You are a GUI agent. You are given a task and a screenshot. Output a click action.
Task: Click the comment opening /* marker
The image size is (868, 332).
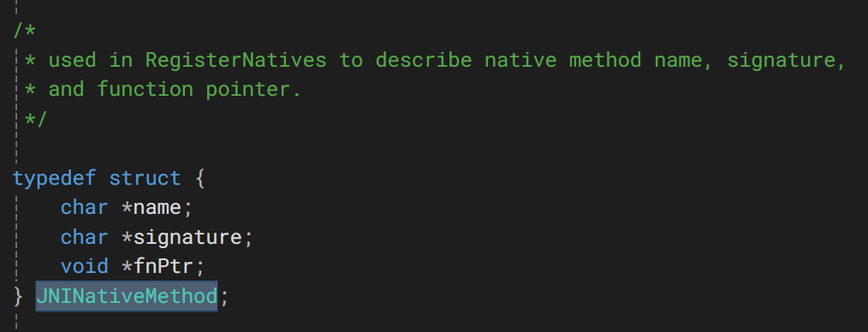(24, 31)
